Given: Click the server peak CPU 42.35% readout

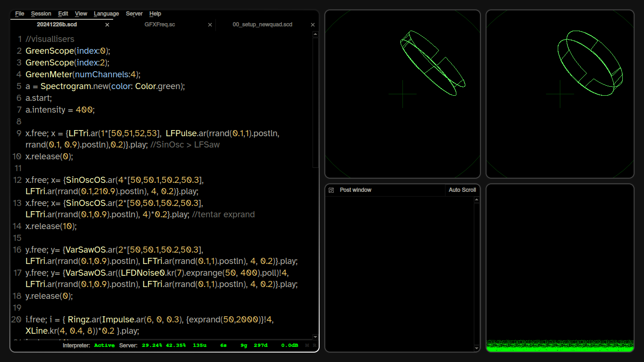Looking at the screenshot, I should (x=175, y=346).
